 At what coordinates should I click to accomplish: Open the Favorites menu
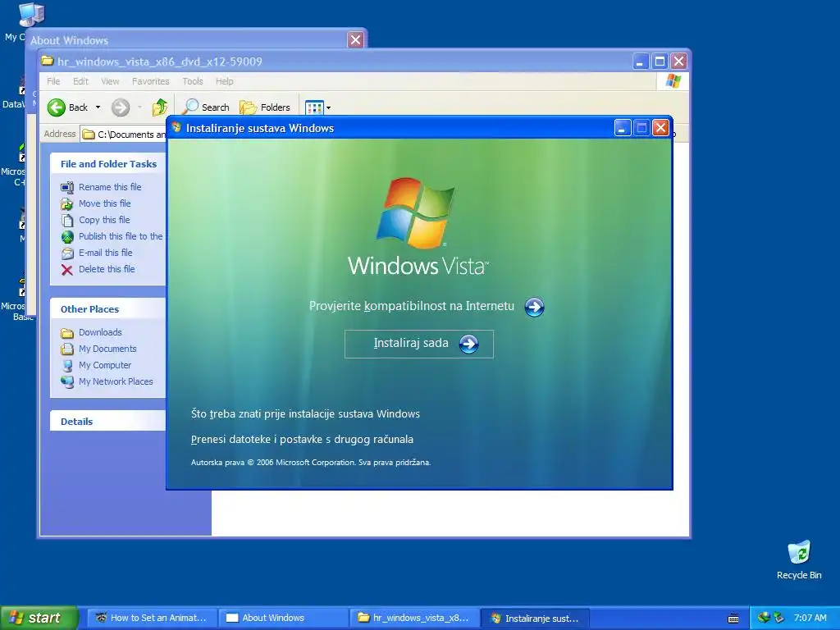[151, 81]
